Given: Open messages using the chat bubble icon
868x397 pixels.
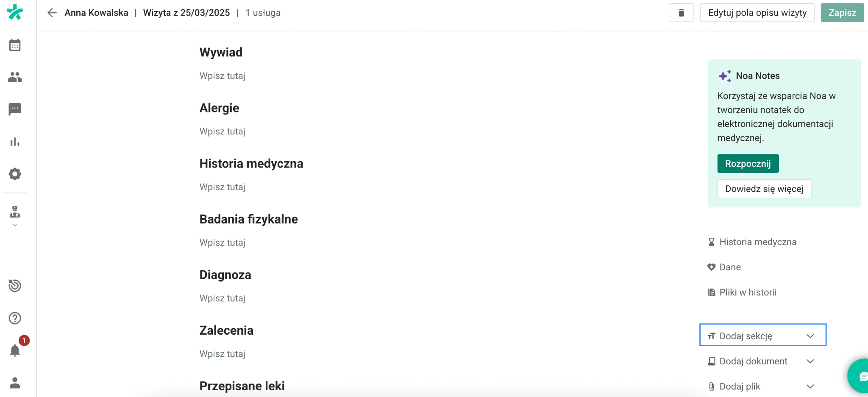Looking at the screenshot, I should coord(15,109).
